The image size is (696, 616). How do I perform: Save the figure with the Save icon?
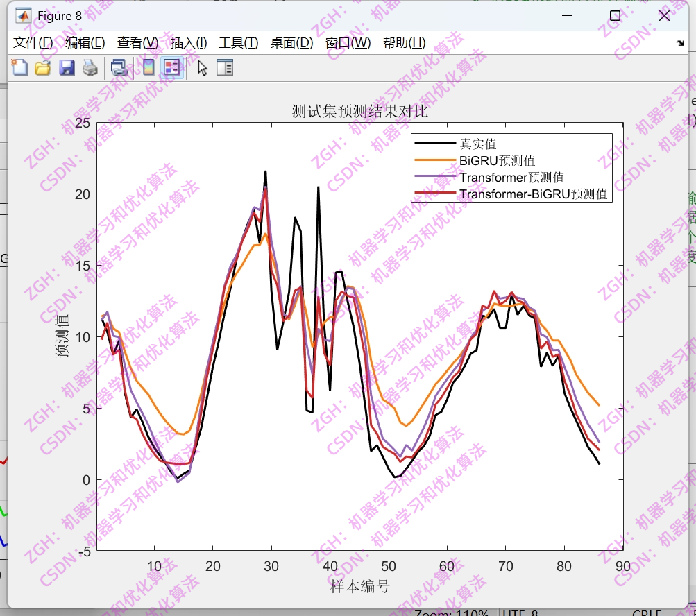click(x=67, y=67)
